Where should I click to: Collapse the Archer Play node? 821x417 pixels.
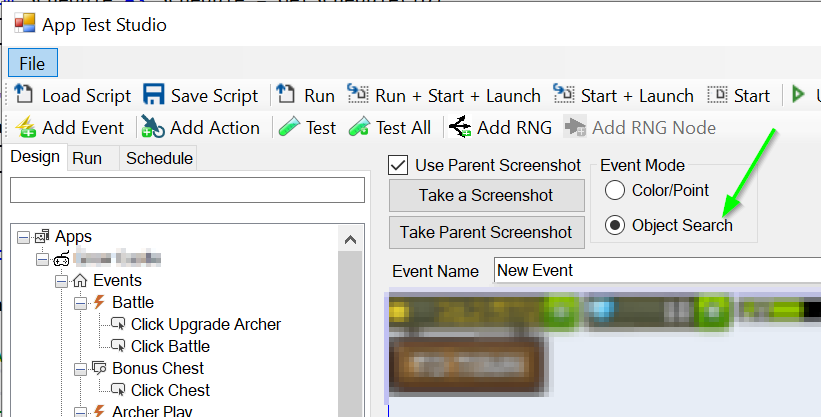80,412
